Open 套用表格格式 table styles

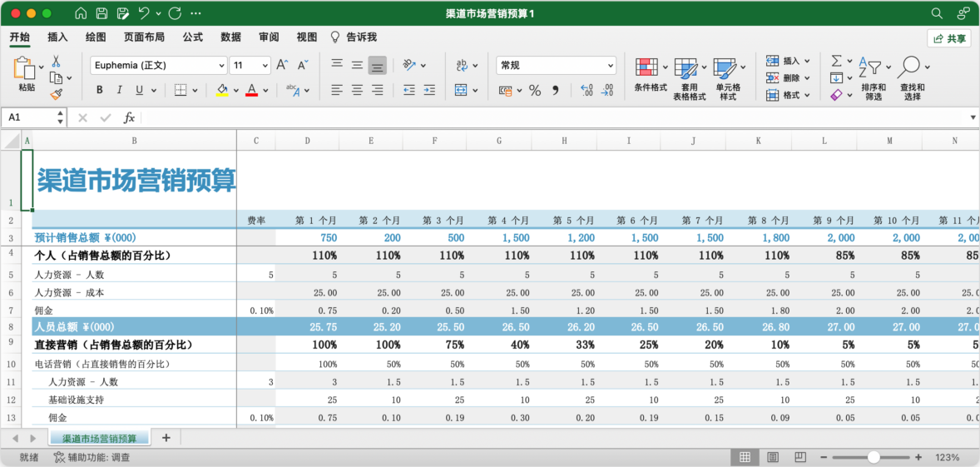pyautogui.click(x=690, y=79)
